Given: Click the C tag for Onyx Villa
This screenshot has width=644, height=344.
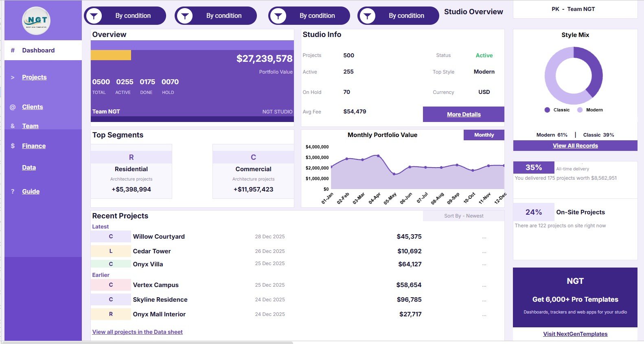Looking at the screenshot, I should [111, 264].
